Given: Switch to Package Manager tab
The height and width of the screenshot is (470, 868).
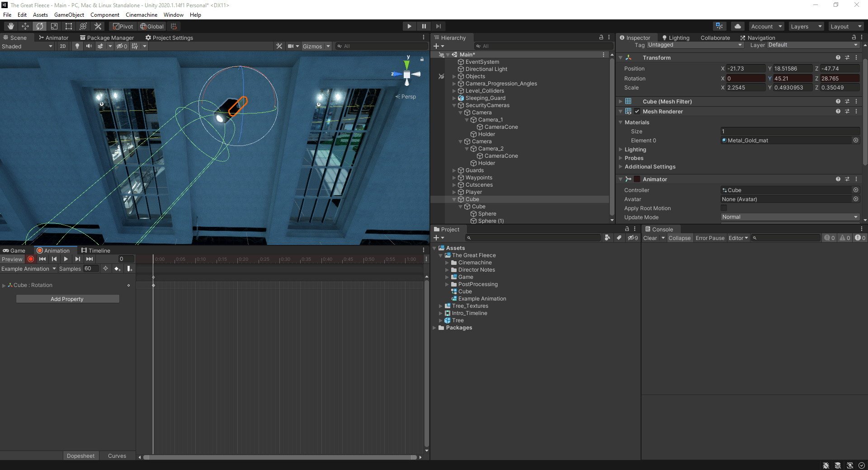Looking at the screenshot, I should pyautogui.click(x=107, y=38).
